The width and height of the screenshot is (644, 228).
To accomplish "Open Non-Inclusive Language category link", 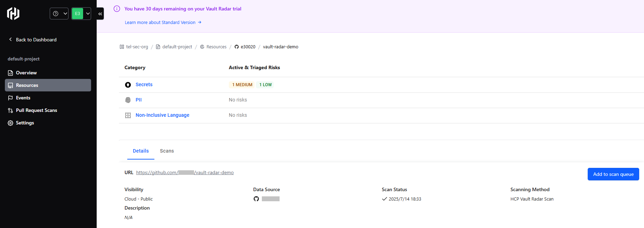I will pyautogui.click(x=162, y=115).
